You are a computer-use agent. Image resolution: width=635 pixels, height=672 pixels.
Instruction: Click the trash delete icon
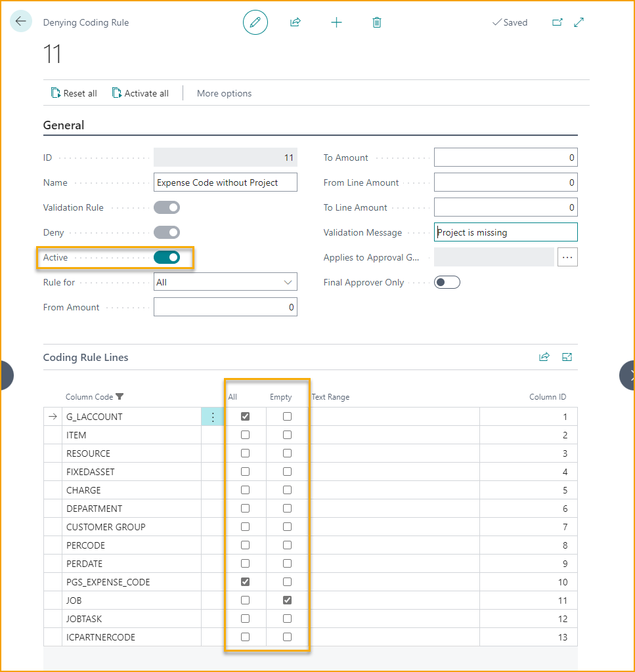pos(377,22)
